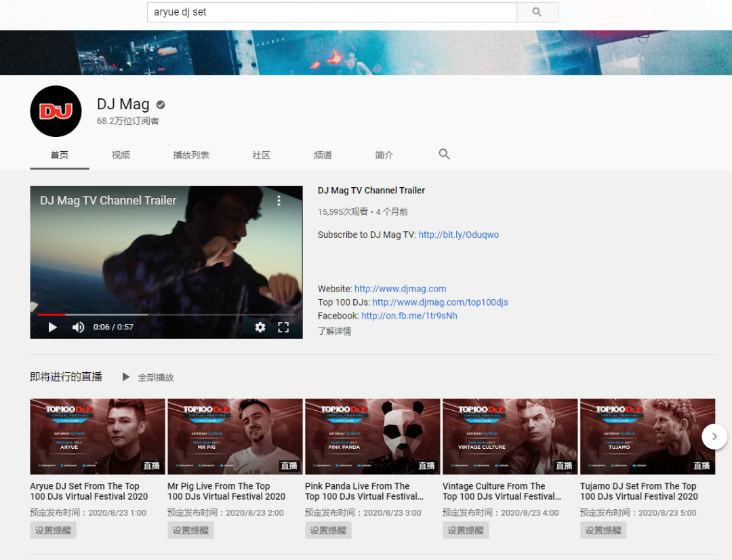732x560 pixels.
Task: Click the verified badge next to DJ Mag
Action: [x=161, y=104]
